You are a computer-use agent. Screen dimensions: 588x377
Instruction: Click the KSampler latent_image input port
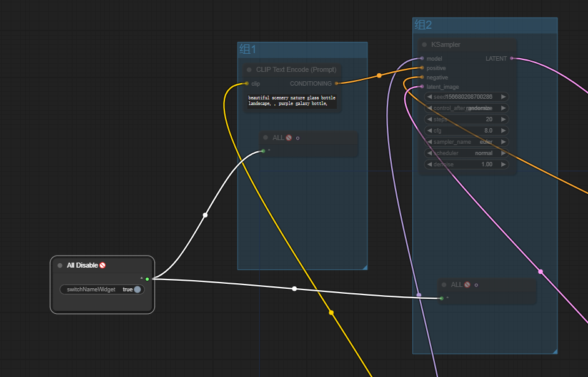point(422,87)
